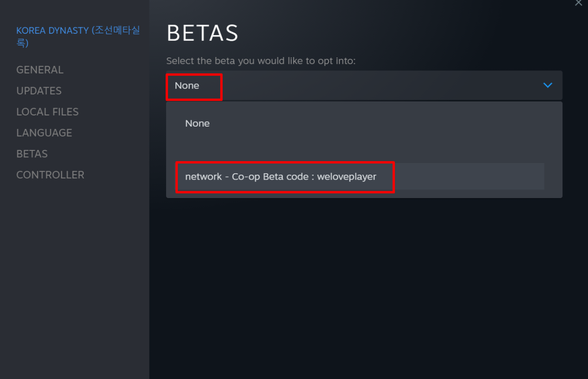Close the properties window with the X
Image resolution: width=588 pixels, height=379 pixels.
pos(579,3)
